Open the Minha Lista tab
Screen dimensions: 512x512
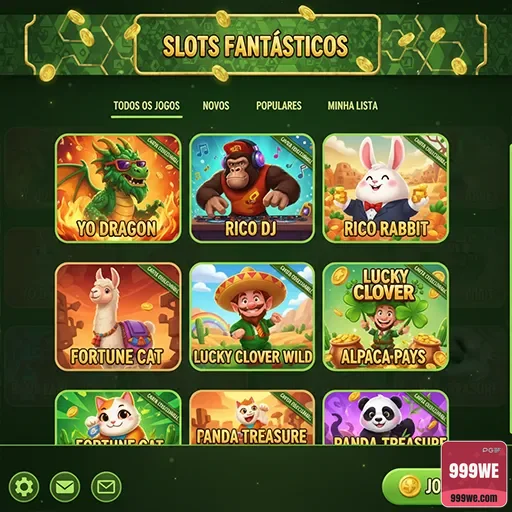coord(353,106)
